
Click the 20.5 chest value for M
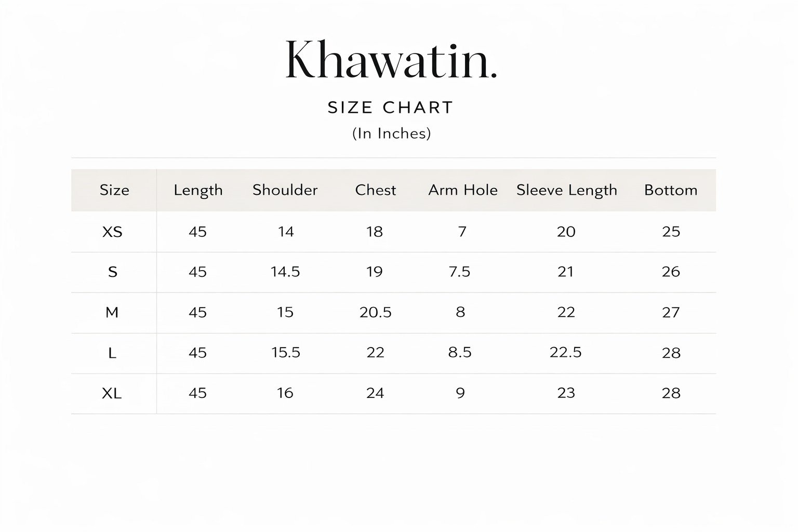pyautogui.click(x=375, y=312)
